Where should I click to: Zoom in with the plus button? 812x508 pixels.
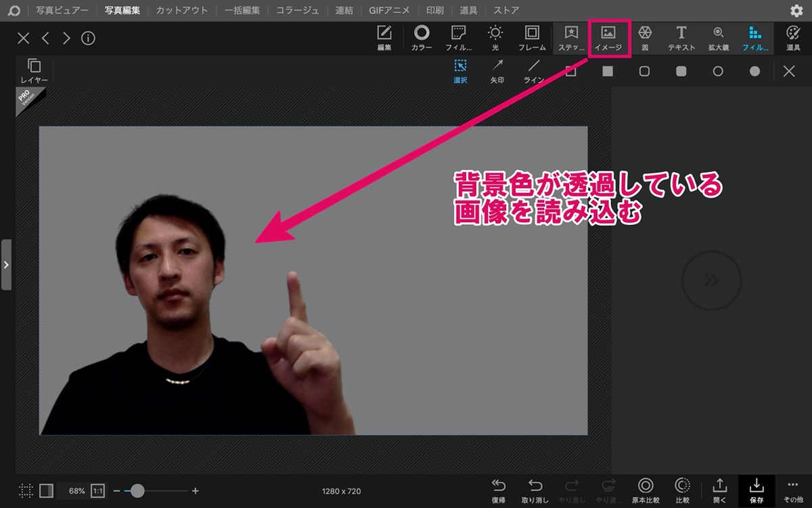pos(196,490)
